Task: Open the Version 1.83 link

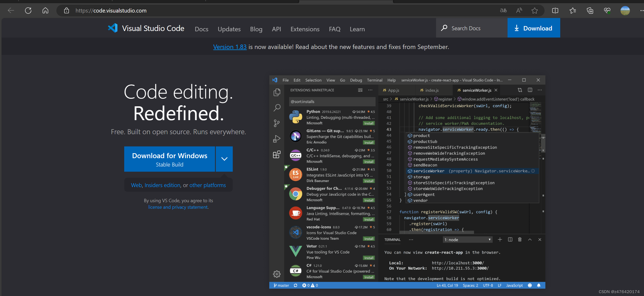Action: click(x=230, y=47)
